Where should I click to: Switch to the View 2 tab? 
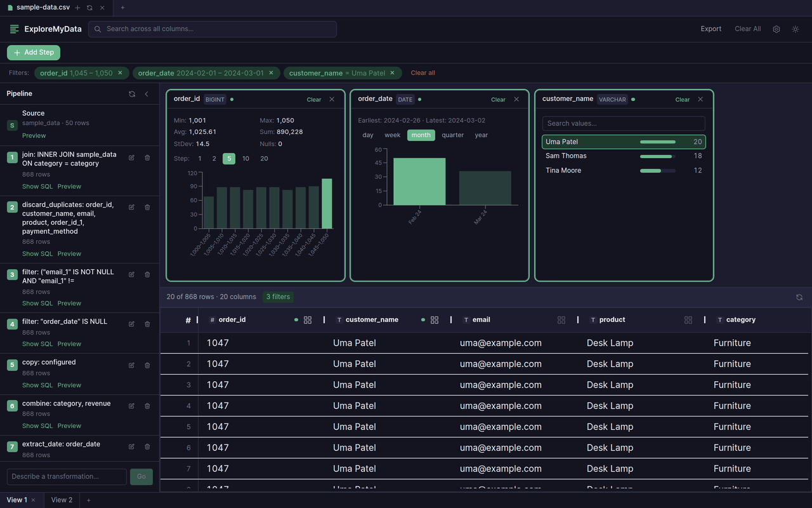[x=61, y=500]
